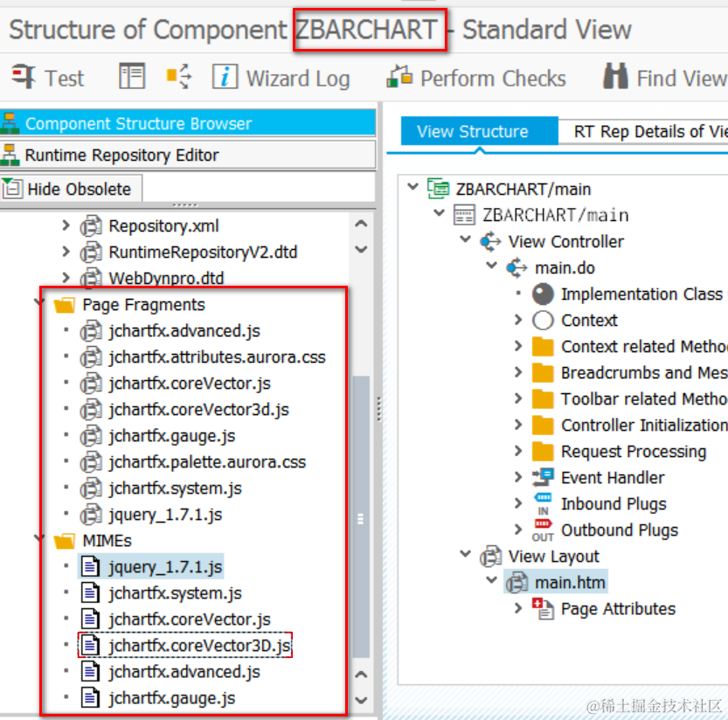Open jchartfx.gauge.js under Page Fragments

click(171, 436)
